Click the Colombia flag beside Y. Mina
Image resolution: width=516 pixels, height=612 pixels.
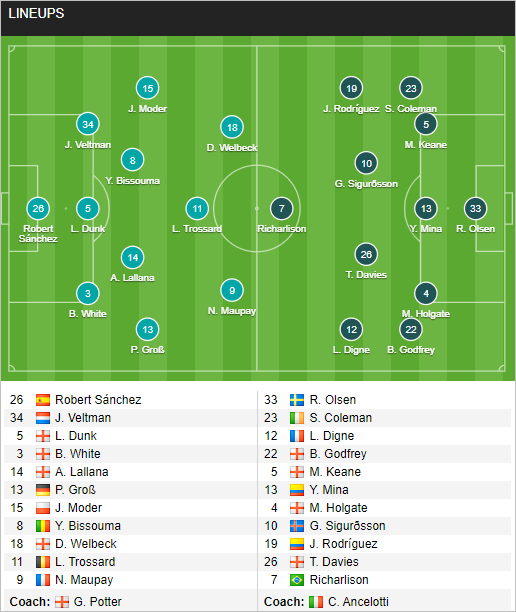click(297, 490)
